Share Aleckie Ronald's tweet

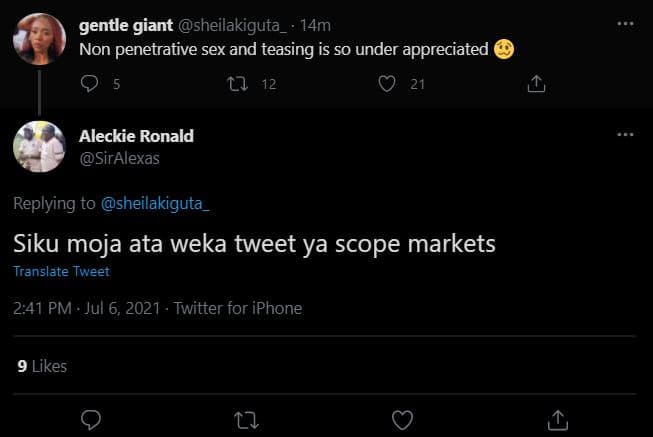tap(559, 417)
